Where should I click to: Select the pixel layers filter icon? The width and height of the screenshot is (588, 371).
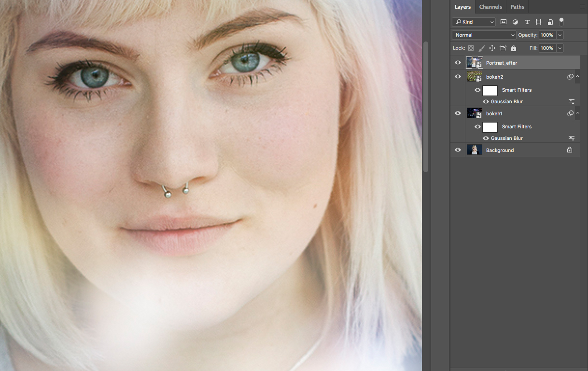504,22
